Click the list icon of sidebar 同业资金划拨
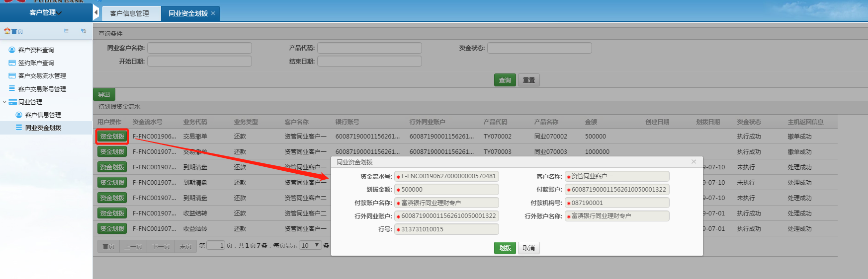Screen dimensions: 868x279 coord(19,128)
